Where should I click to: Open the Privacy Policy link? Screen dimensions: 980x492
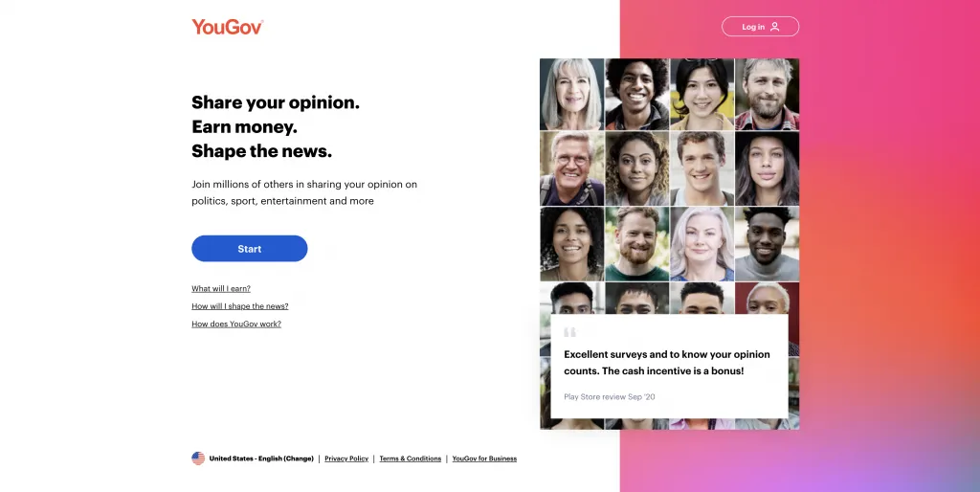click(346, 458)
